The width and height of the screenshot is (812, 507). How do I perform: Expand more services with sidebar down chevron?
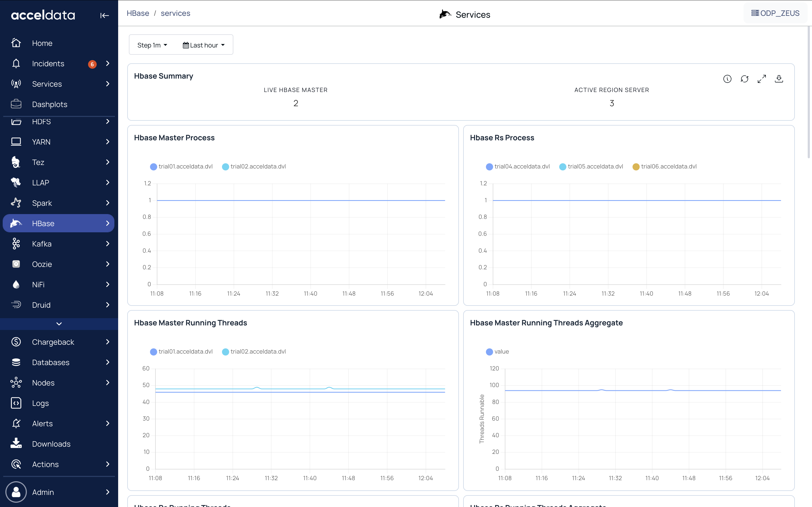[x=59, y=324]
